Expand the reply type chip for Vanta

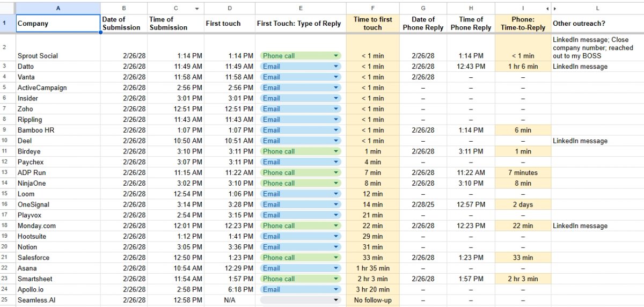336,77
